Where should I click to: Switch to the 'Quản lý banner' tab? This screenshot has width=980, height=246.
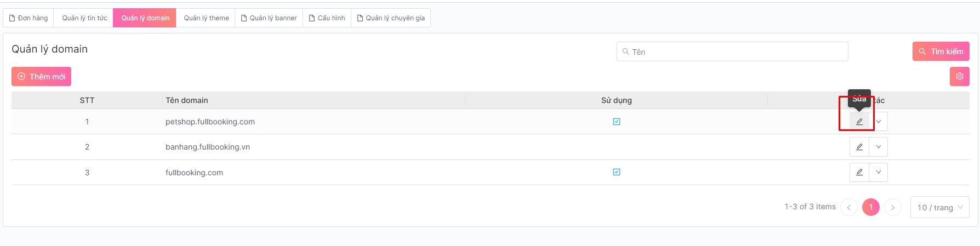coord(269,18)
